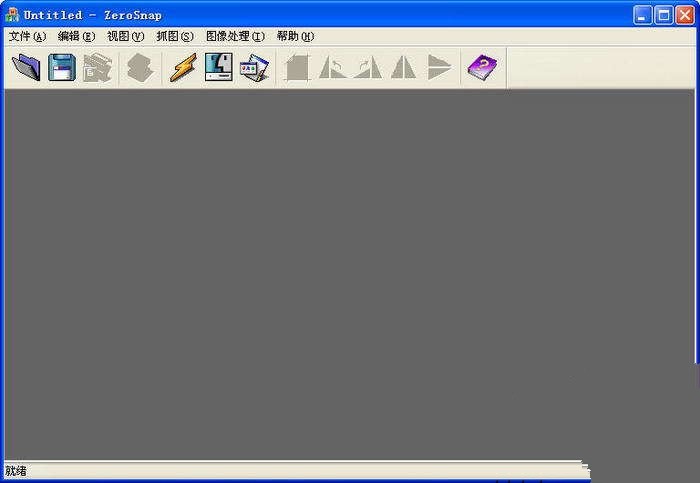This screenshot has width=700, height=483.
Task: Open the 视图(V) menu
Action: tap(125, 36)
